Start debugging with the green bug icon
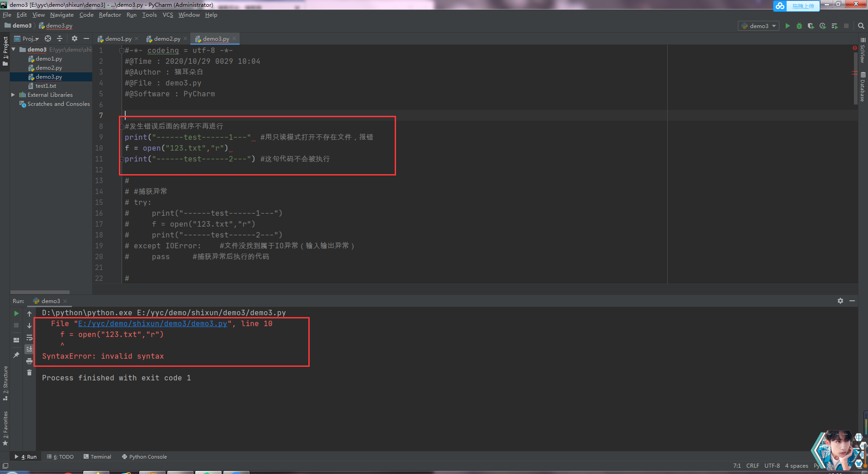 [x=799, y=26]
